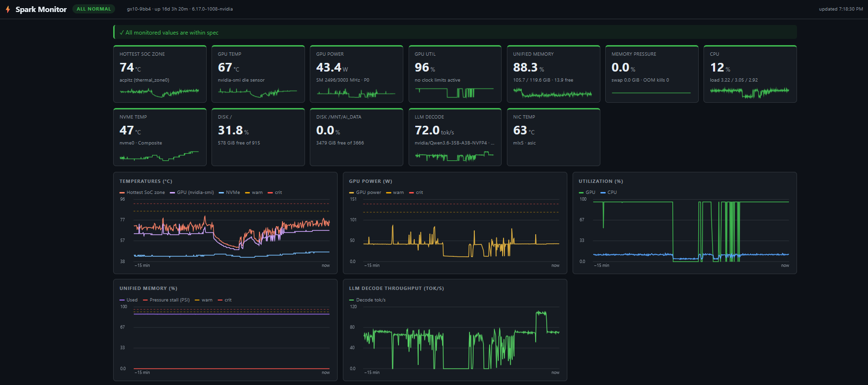Viewport: 868px width, 385px height.
Task: Click the "nvme0 · Composite" text
Action: click(141, 143)
